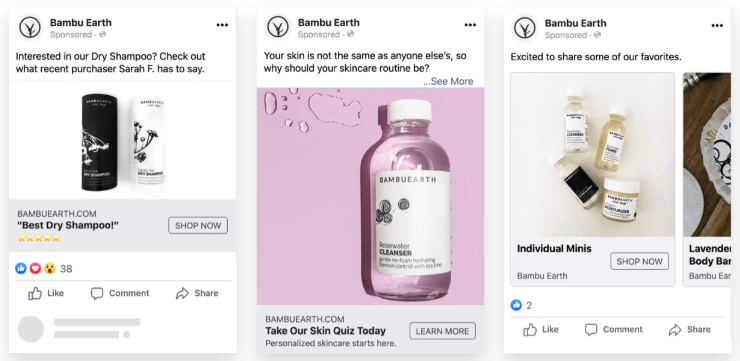The height and width of the screenshot is (361, 740).
Task: Open the three-dot menu on the skincare quiz ad
Action: pyautogui.click(x=470, y=25)
